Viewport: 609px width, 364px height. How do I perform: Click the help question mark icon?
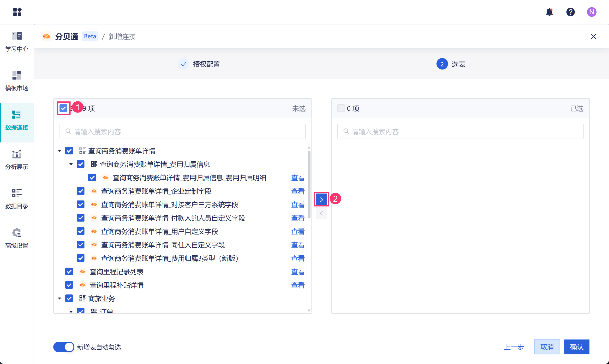click(x=570, y=12)
